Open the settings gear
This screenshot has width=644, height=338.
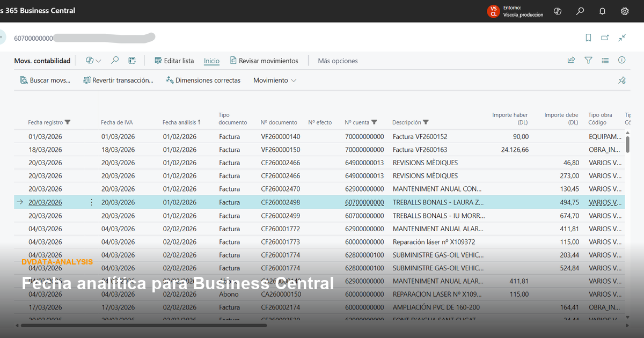click(625, 11)
